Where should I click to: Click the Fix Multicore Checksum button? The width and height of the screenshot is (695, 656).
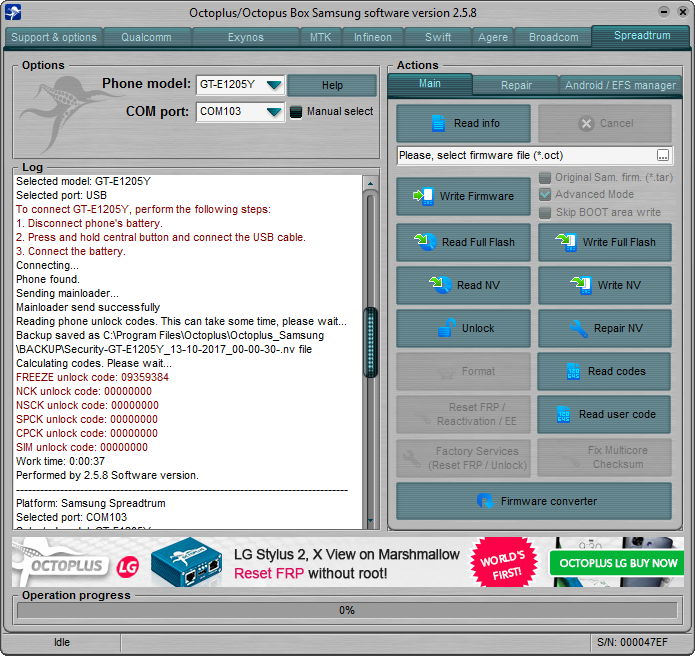(604, 457)
